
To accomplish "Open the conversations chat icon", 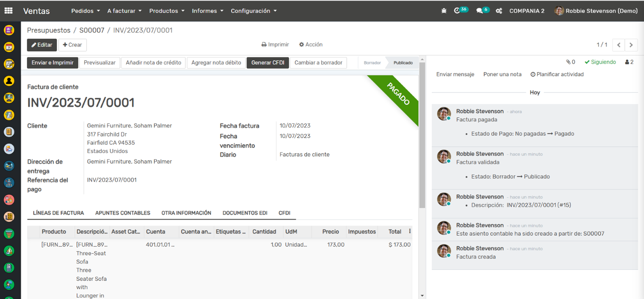I will point(480,11).
